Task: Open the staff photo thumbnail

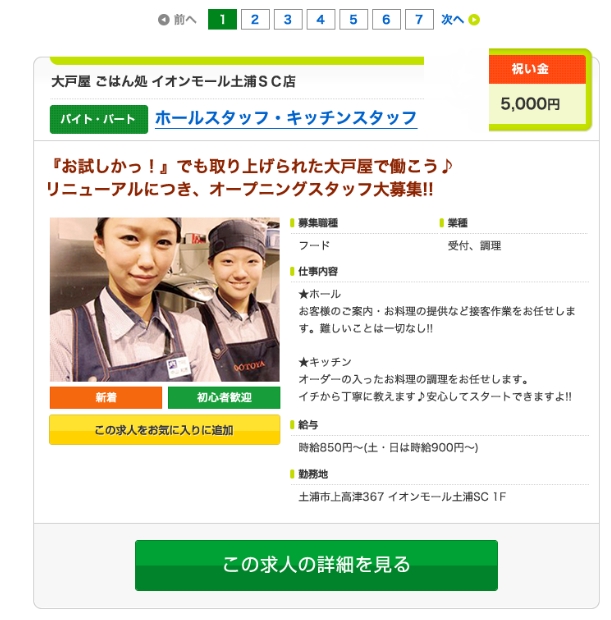Action: [165, 299]
